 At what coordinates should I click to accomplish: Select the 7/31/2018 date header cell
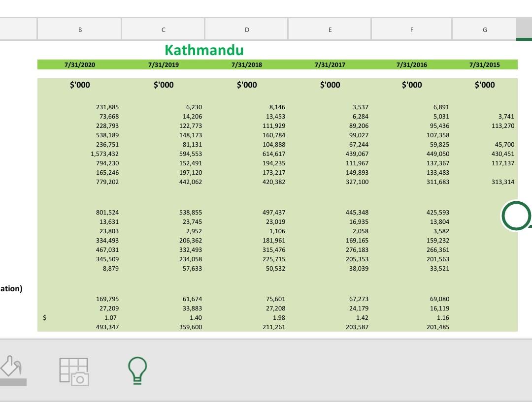247,65
